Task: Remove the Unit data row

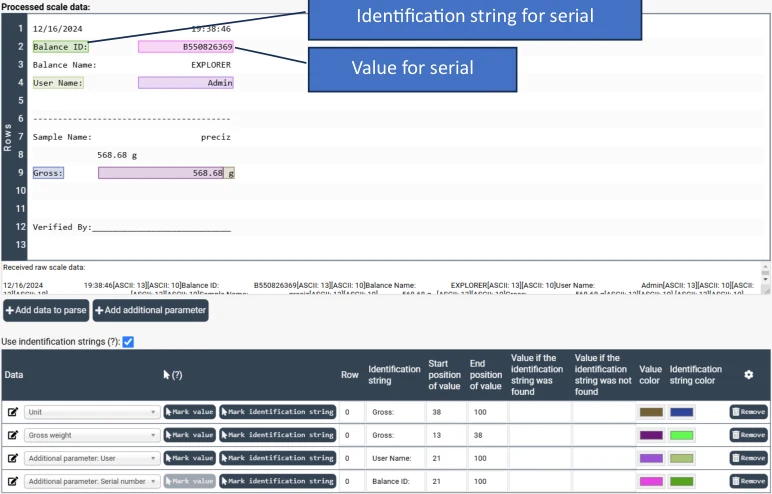Action: click(748, 412)
